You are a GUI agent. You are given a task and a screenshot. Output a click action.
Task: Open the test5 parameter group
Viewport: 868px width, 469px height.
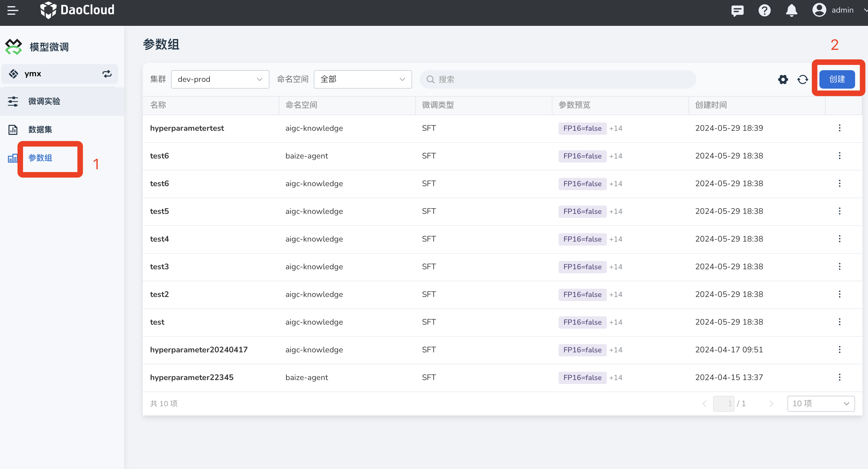click(159, 211)
